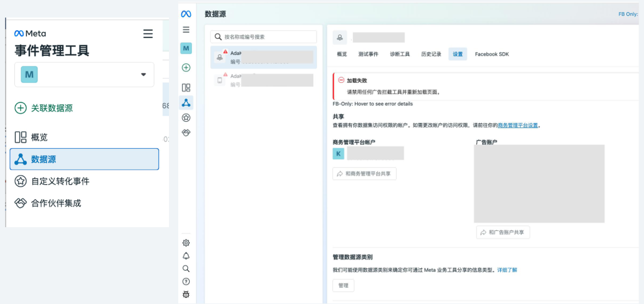This screenshot has width=644, height=304.
Task: Open overview icon in collapsed rail
Action: [x=186, y=87]
